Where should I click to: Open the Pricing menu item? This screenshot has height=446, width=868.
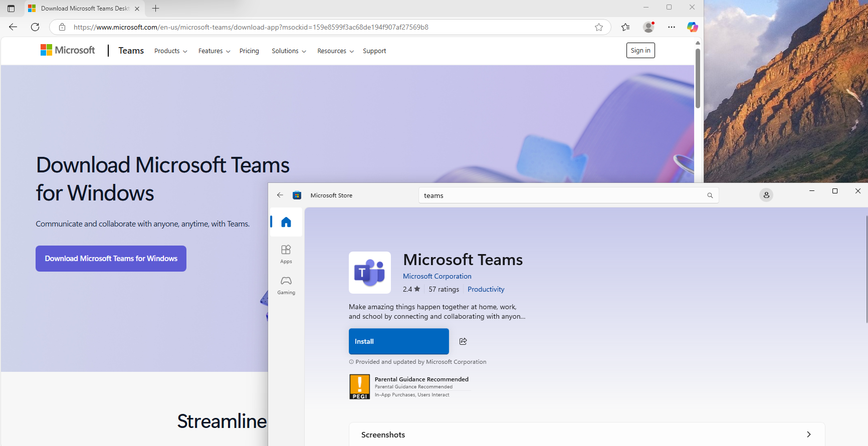click(x=249, y=51)
